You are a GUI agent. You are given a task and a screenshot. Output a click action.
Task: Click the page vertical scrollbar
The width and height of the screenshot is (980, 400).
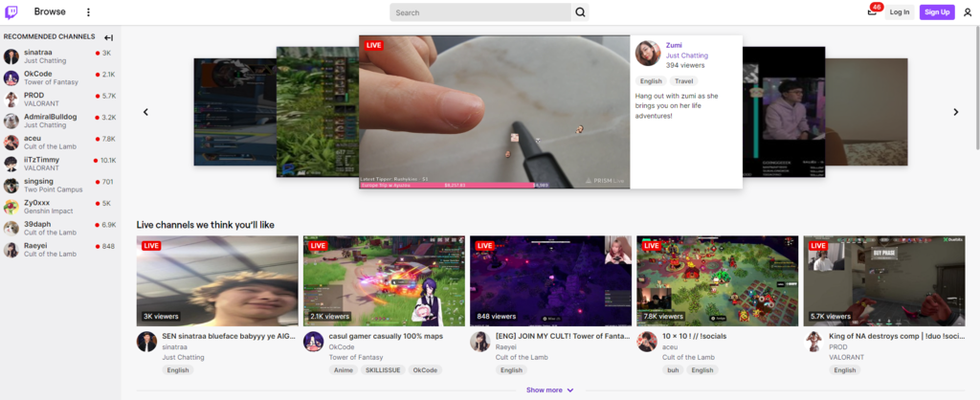click(x=977, y=87)
